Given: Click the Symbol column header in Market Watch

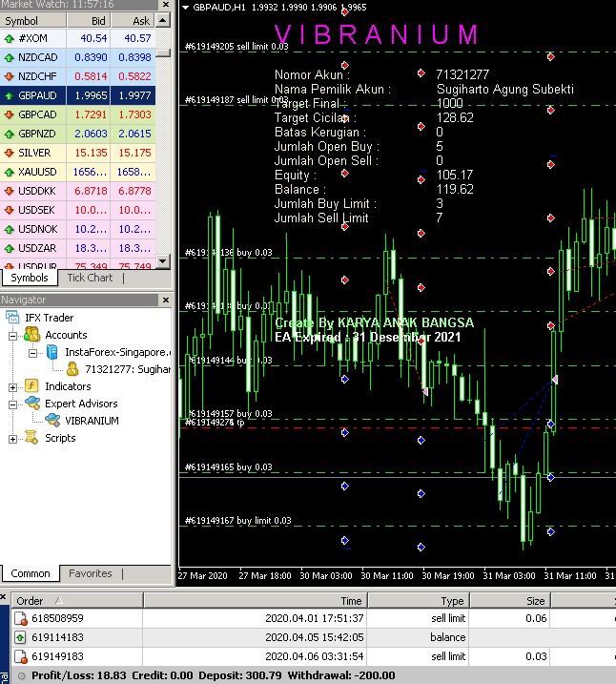Looking at the screenshot, I should (23, 20).
